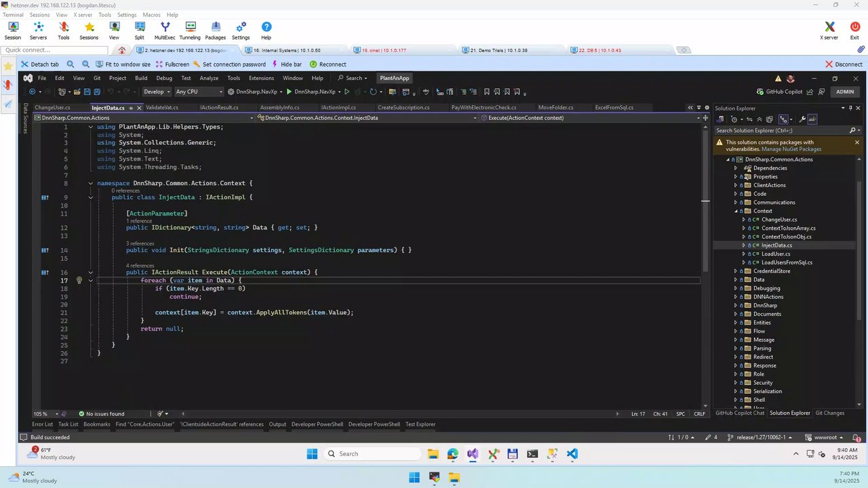Open the Analyze menu
Image resolution: width=868 pixels, height=488 pixels.
[209, 78]
